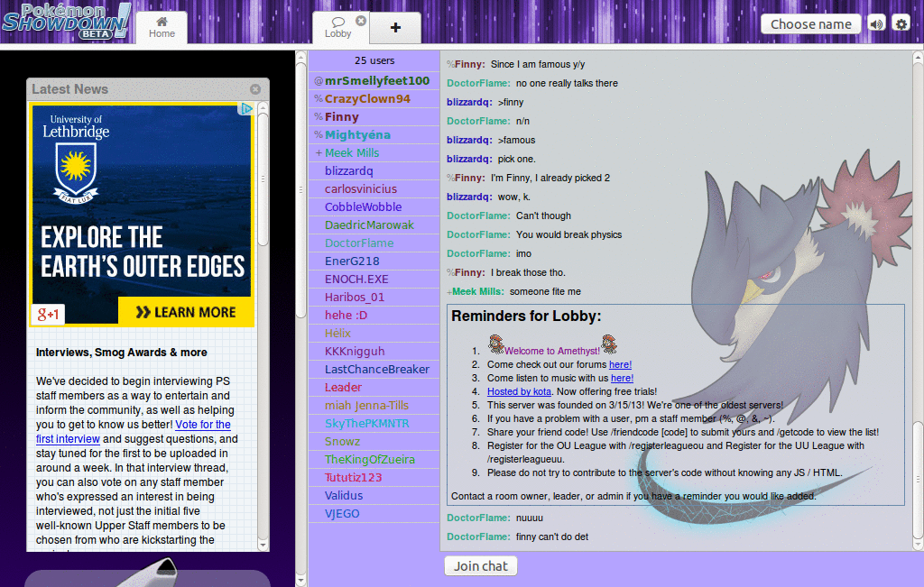Viewport: 924px width, 587px height.
Task: Select user hehe :D
Action: pos(374,316)
